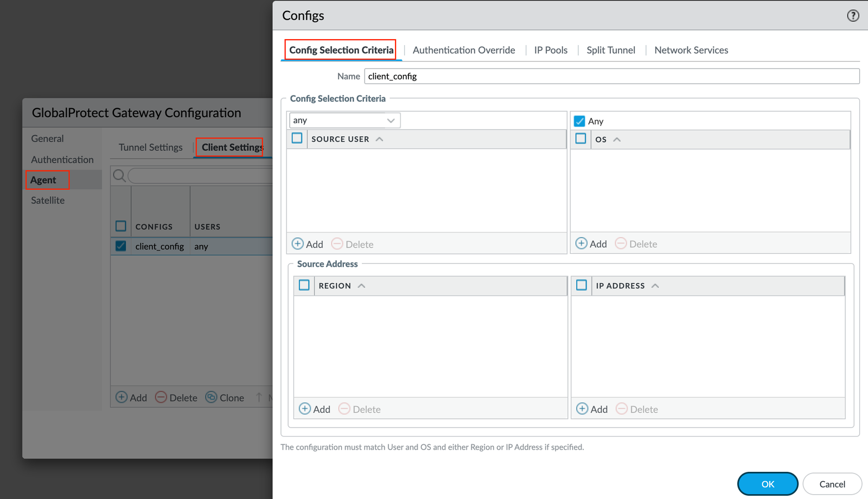Image resolution: width=868 pixels, height=499 pixels.
Task: Switch to the Authentication Override tab
Action: pos(464,50)
